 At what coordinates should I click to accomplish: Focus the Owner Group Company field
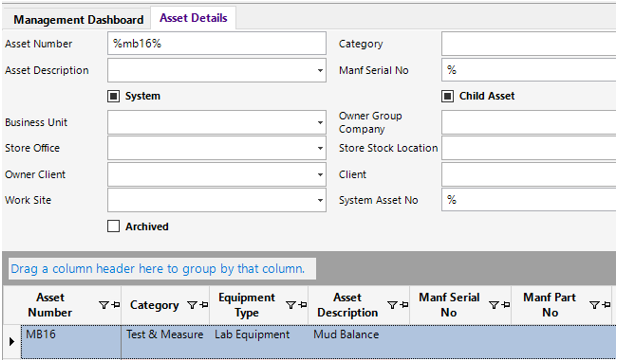pos(529,122)
